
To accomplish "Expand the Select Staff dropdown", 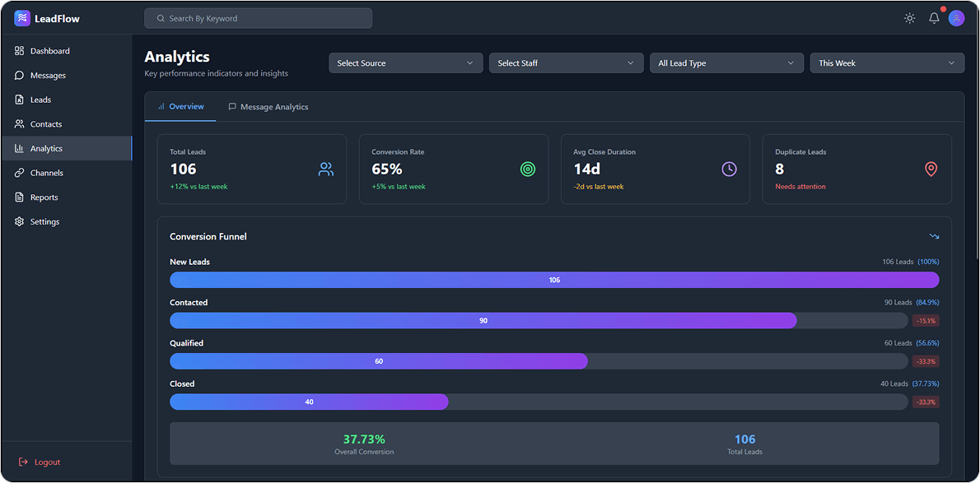I will pyautogui.click(x=566, y=63).
